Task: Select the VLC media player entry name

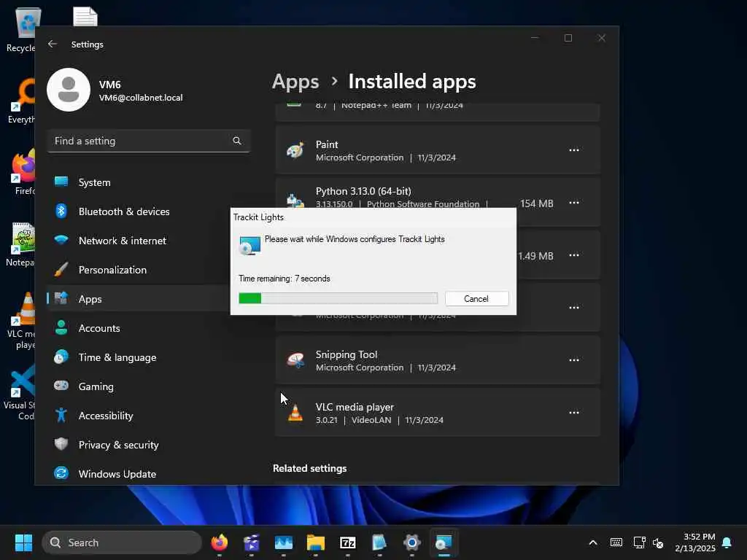Action: click(355, 407)
